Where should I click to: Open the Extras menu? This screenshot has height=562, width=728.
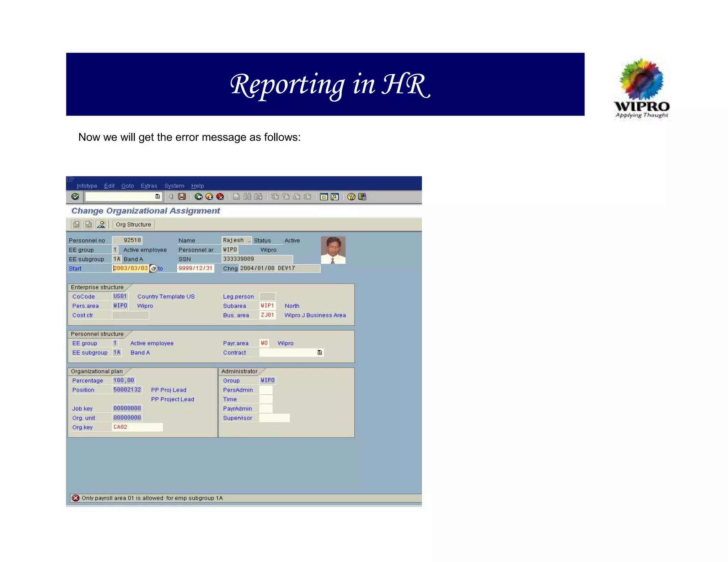[149, 186]
